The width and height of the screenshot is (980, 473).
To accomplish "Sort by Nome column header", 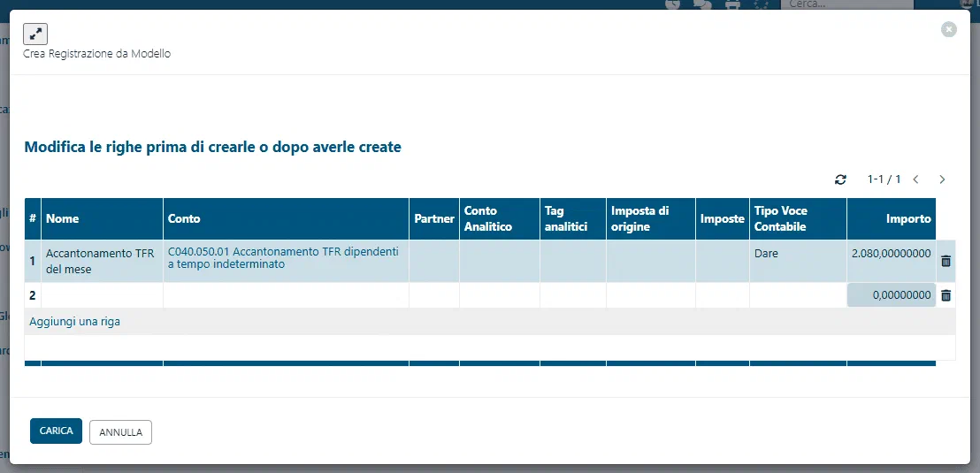I will (102, 218).
